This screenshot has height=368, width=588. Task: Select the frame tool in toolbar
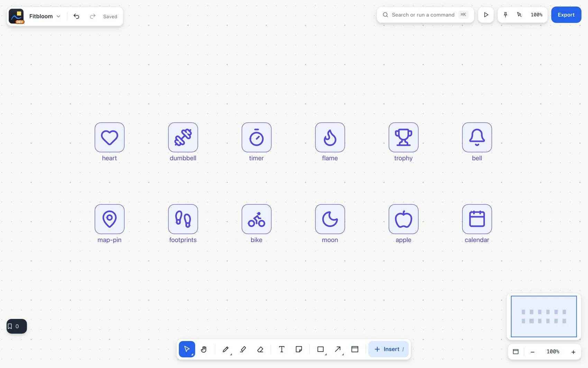tap(355, 349)
